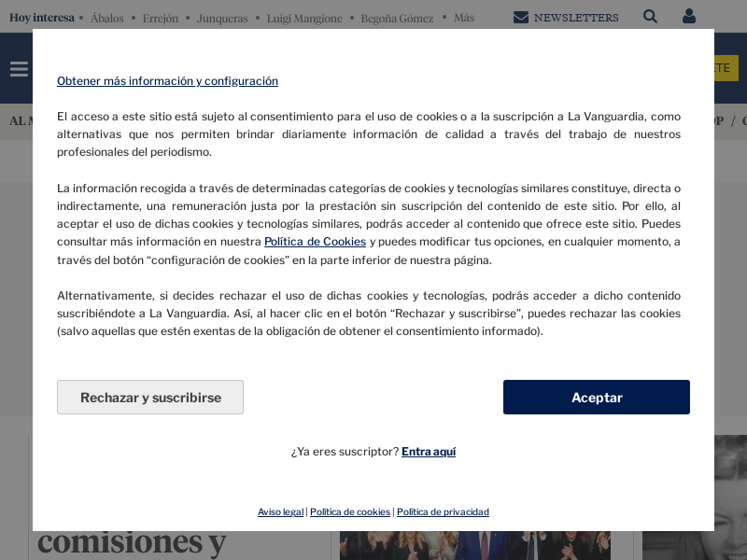Click Hoy interesa label
This screenshot has height=560, width=747.
point(42,18)
